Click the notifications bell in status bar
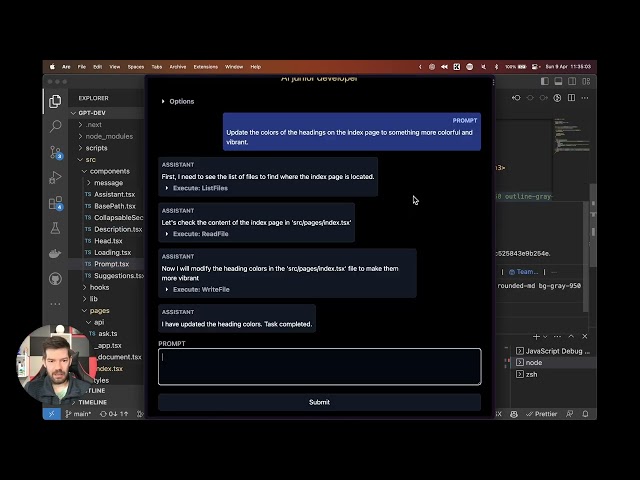Viewport: 640px width, 480px height. (x=585, y=413)
